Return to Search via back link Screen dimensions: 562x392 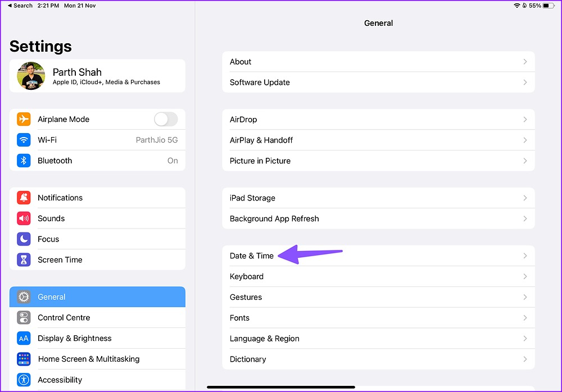pyautogui.click(x=20, y=6)
